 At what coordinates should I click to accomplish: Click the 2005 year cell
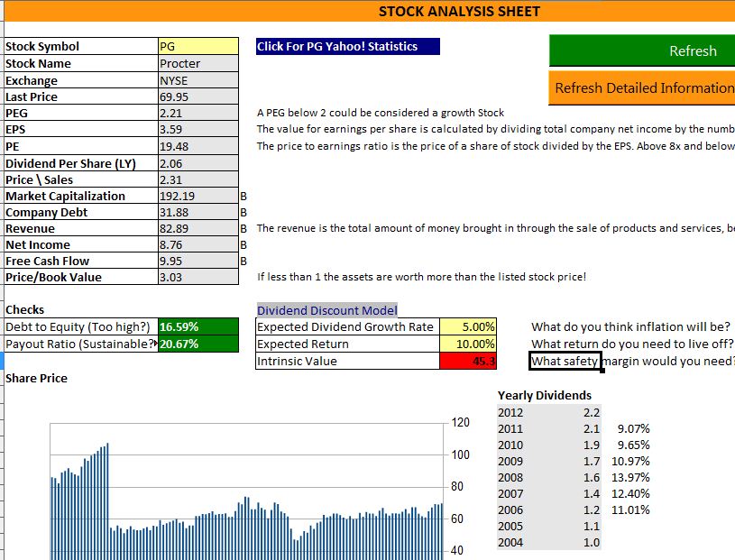coord(510,527)
